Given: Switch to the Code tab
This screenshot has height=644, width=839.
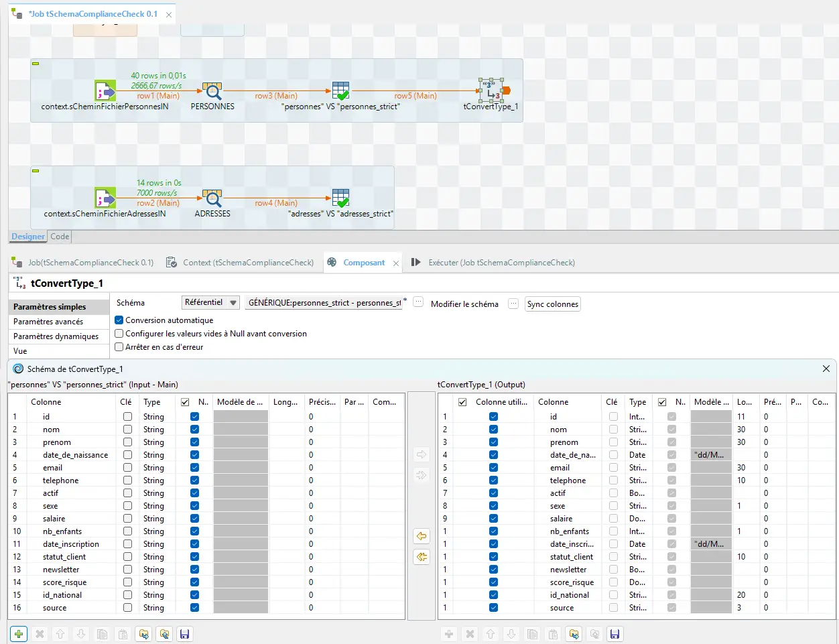Looking at the screenshot, I should coord(60,237).
